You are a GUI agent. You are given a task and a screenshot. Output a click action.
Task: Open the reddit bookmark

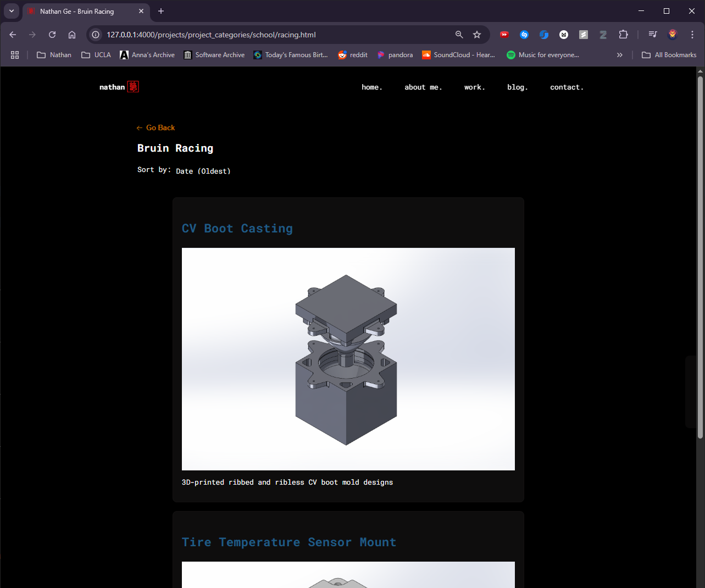tap(353, 55)
